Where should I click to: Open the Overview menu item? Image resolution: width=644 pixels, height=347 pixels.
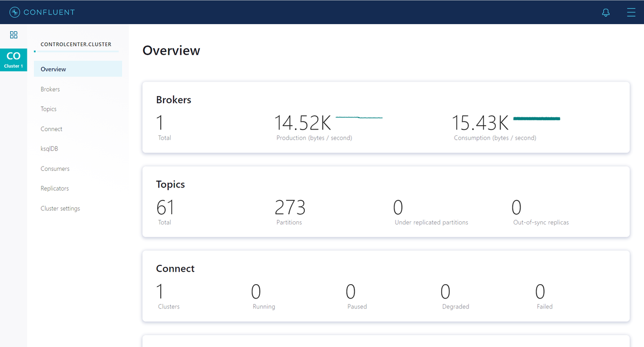point(78,69)
